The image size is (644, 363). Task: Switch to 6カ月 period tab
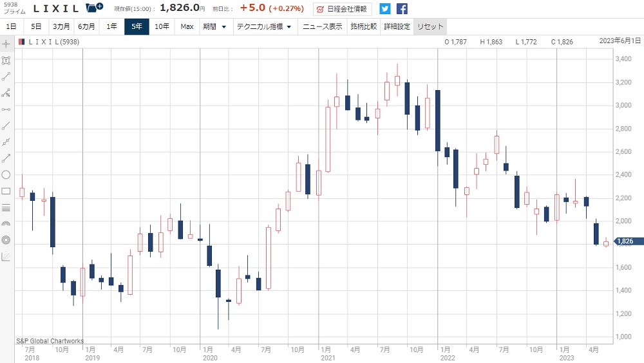point(86,26)
